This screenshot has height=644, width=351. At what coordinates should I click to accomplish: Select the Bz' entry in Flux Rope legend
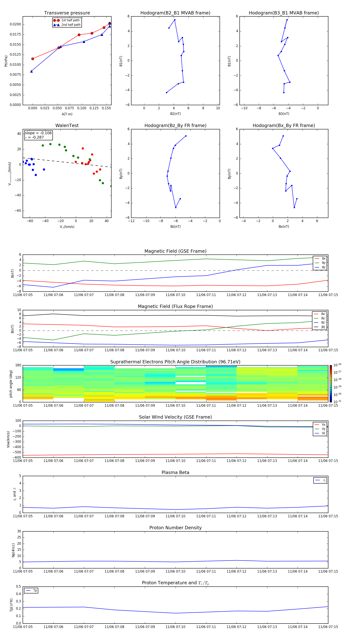coord(320,323)
